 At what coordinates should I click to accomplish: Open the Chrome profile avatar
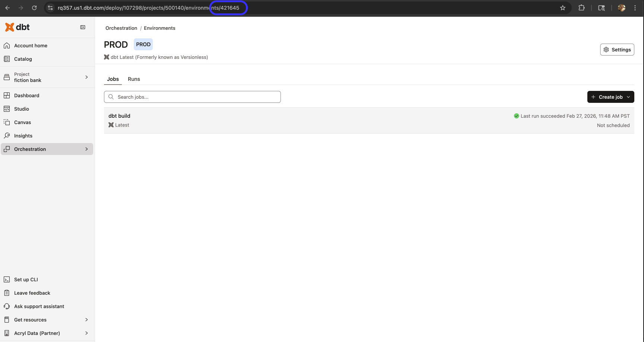pyautogui.click(x=622, y=8)
